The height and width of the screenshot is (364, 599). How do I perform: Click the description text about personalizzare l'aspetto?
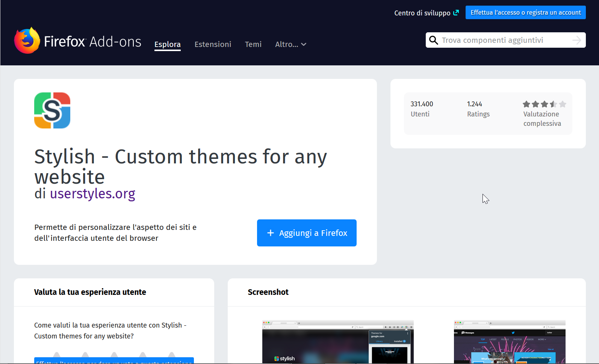115,233
